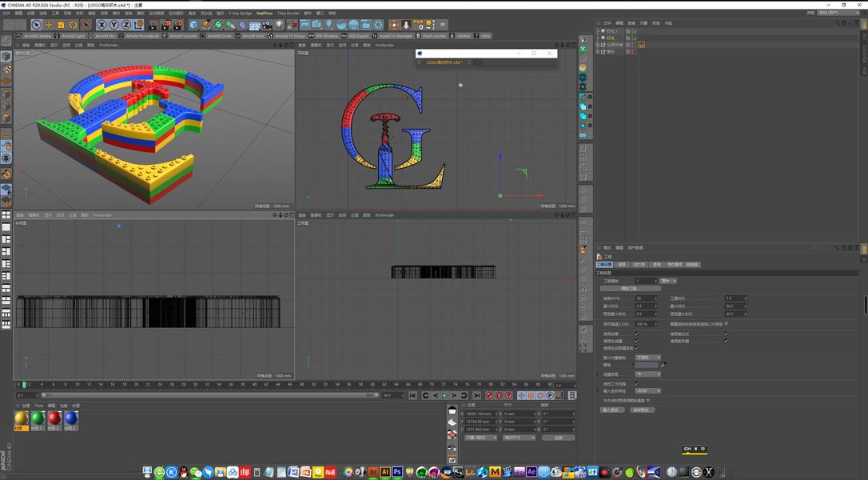Click Arnold Light in Arnold toolbar
868x480 pixels.
click(70, 35)
